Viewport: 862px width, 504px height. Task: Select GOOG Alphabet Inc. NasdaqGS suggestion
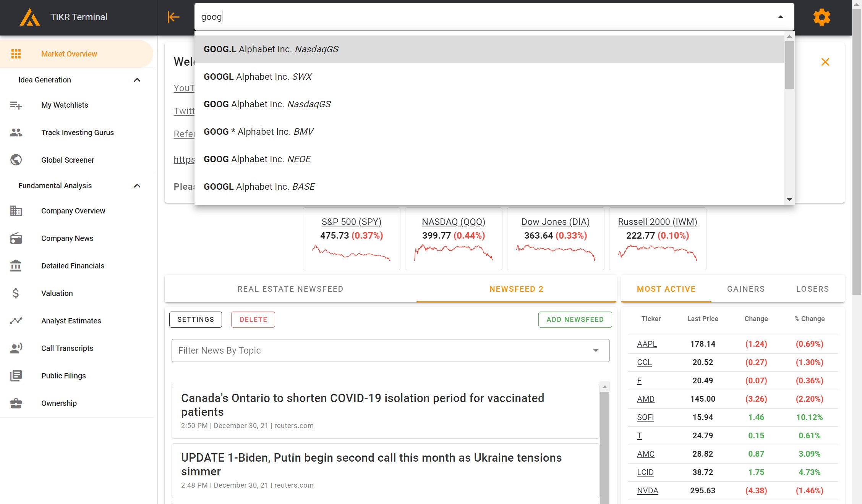[489, 104]
